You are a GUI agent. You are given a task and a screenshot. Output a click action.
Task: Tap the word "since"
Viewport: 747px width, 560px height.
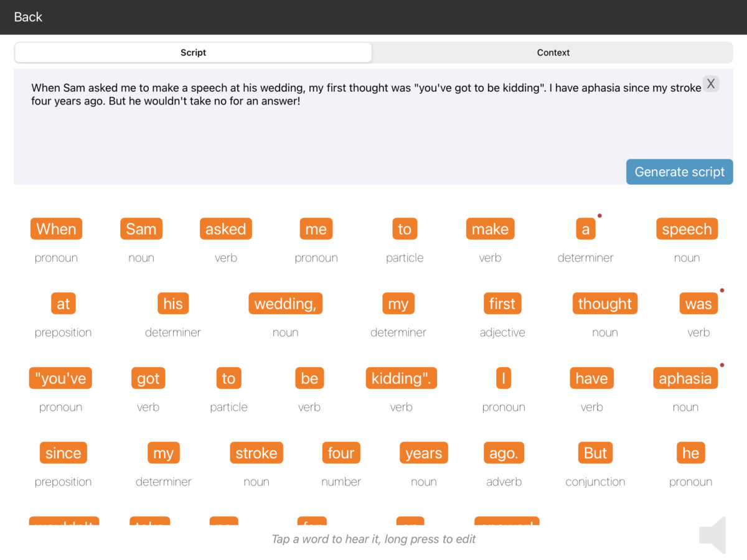point(63,453)
